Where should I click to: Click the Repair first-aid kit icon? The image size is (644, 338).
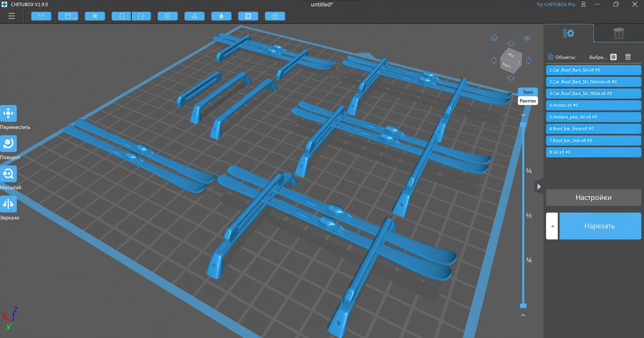275,16
